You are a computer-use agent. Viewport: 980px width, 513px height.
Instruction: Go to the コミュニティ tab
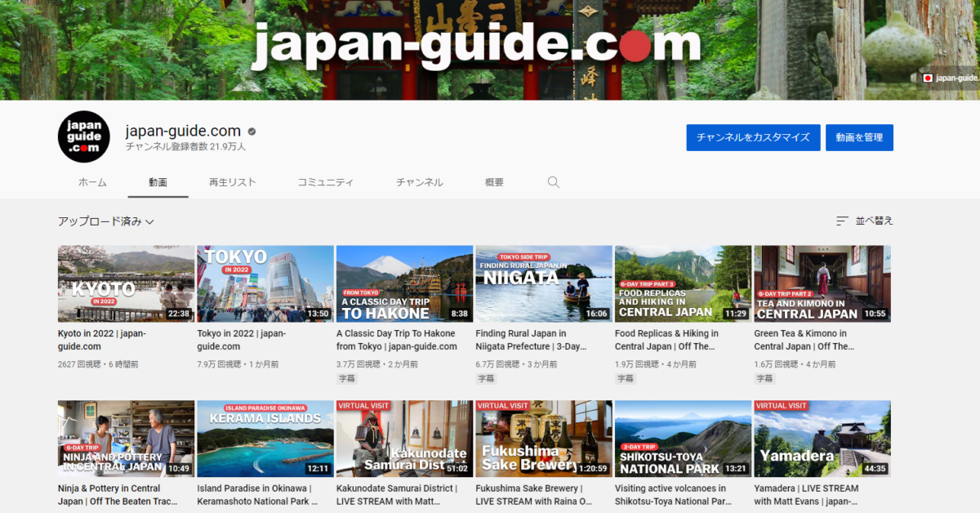pos(326,182)
